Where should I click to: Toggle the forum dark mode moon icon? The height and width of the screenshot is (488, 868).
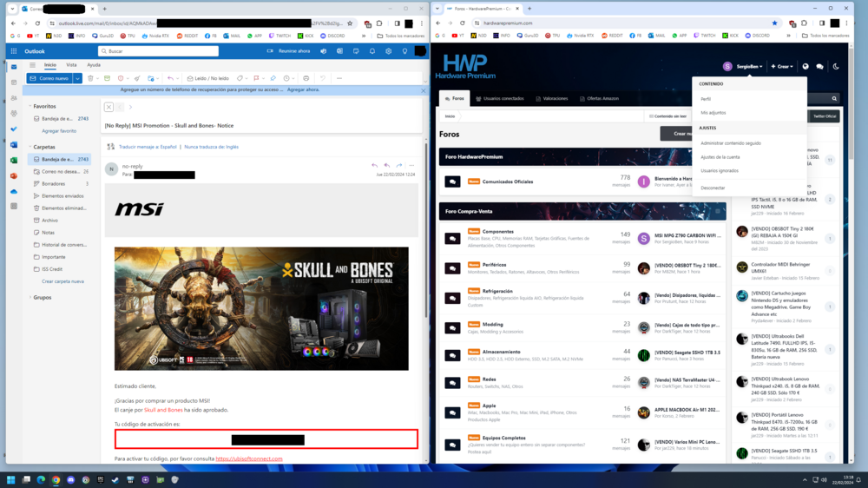pos(836,67)
